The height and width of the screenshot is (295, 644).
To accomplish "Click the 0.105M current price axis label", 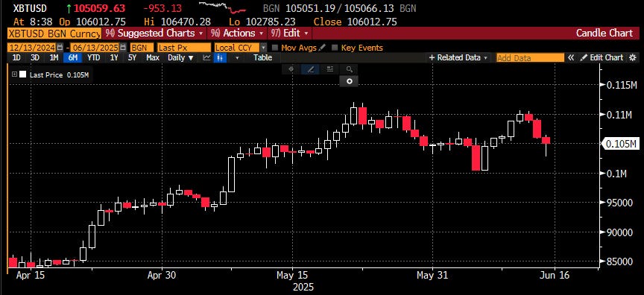I will [621, 144].
